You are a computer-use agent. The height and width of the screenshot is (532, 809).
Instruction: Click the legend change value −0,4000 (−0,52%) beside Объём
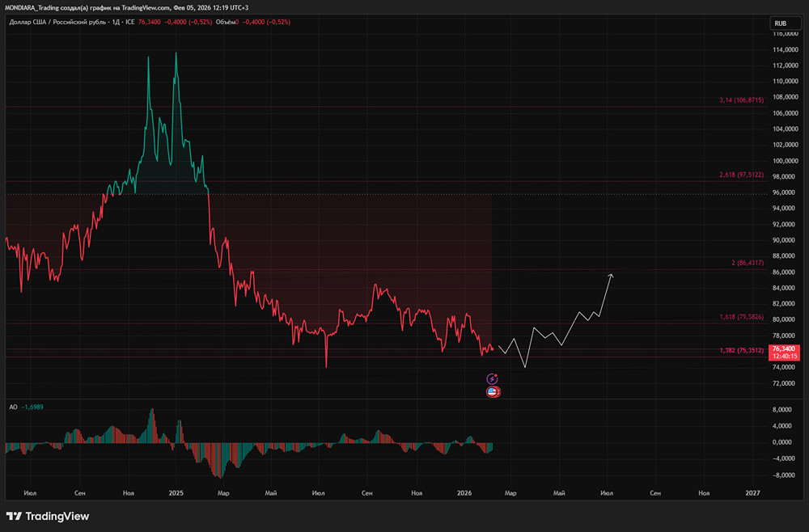[266, 22]
